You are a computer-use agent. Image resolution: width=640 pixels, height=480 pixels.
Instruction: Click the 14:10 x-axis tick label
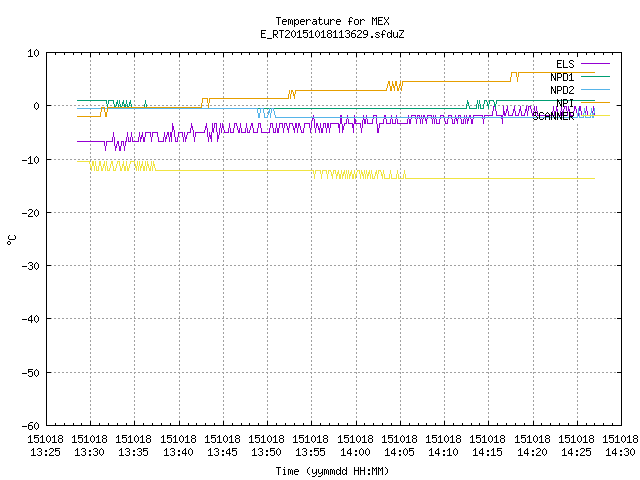click(x=444, y=452)
